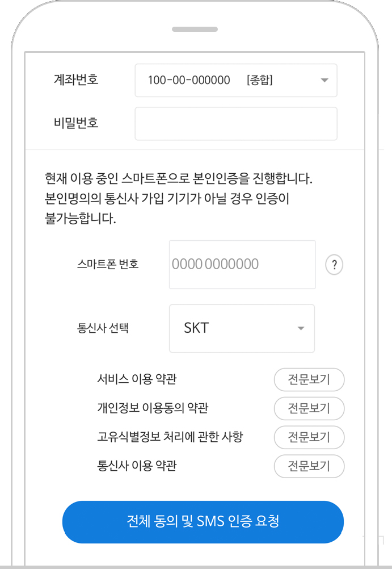Open 전문보기 for 고유식별정보 처리에 관한 사항
392x569 pixels.
click(309, 437)
